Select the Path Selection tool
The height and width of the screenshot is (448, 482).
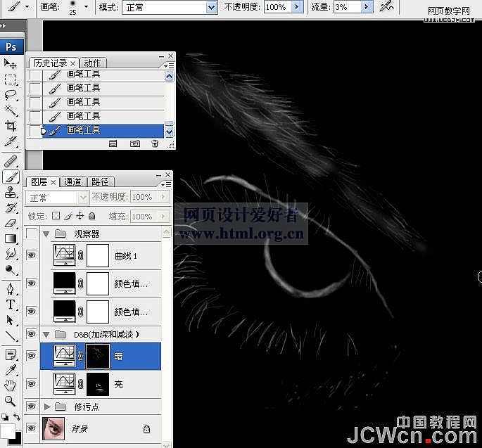10,320
